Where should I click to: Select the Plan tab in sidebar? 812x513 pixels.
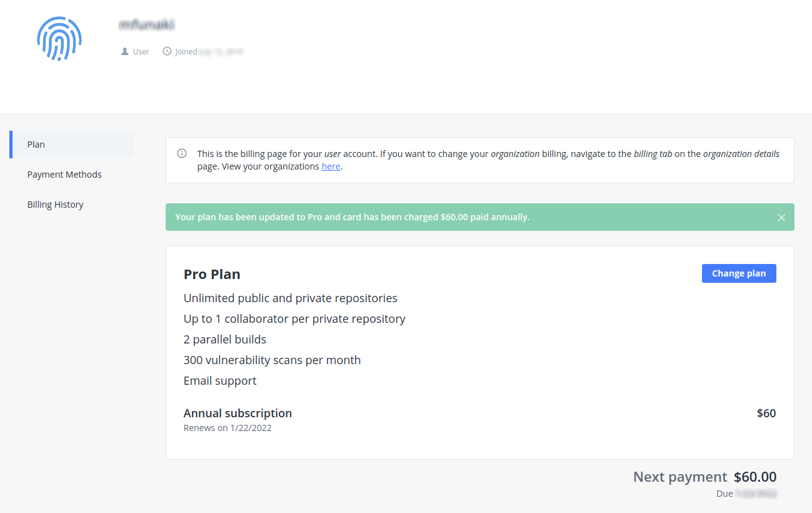tap(36, 145)
